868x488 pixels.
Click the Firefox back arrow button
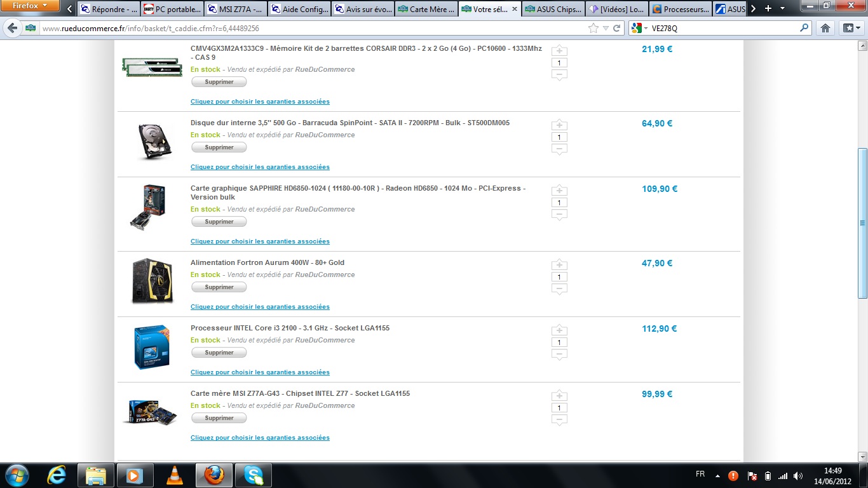(x=13, y=28)
